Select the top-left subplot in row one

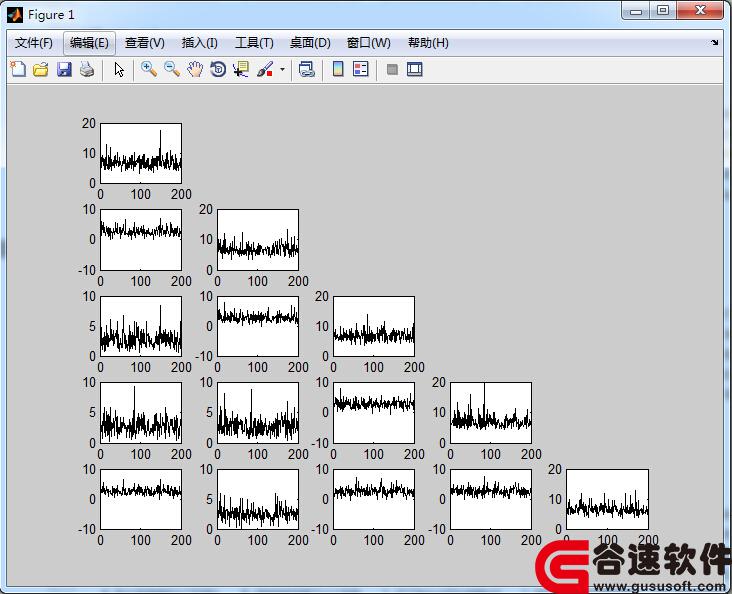(141, 153)
